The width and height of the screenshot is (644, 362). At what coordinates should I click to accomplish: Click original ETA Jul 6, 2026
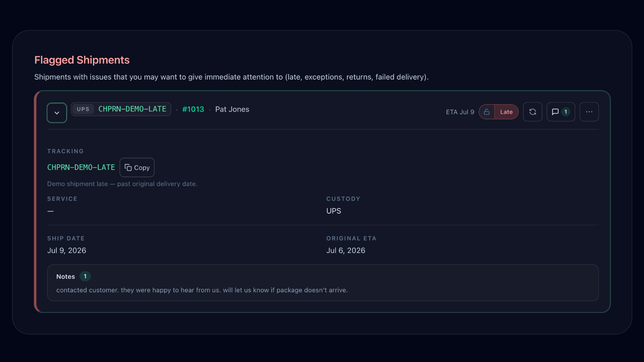[346, 250]
